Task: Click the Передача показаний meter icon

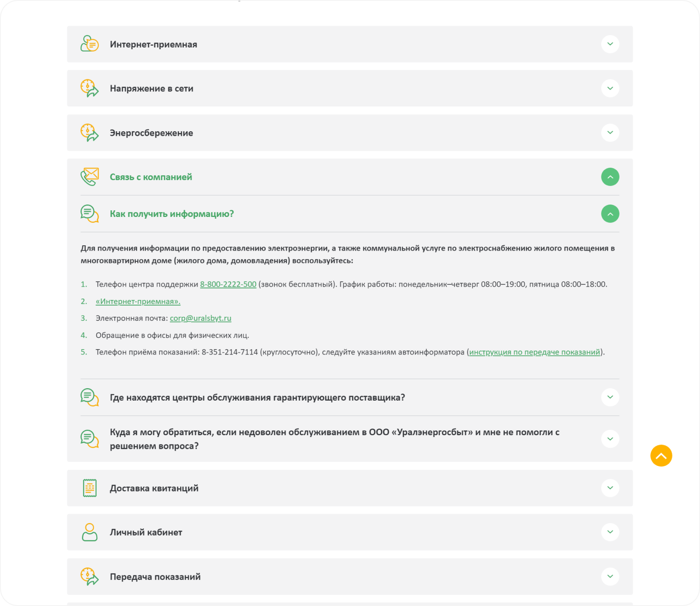Action: coord(90,577)
